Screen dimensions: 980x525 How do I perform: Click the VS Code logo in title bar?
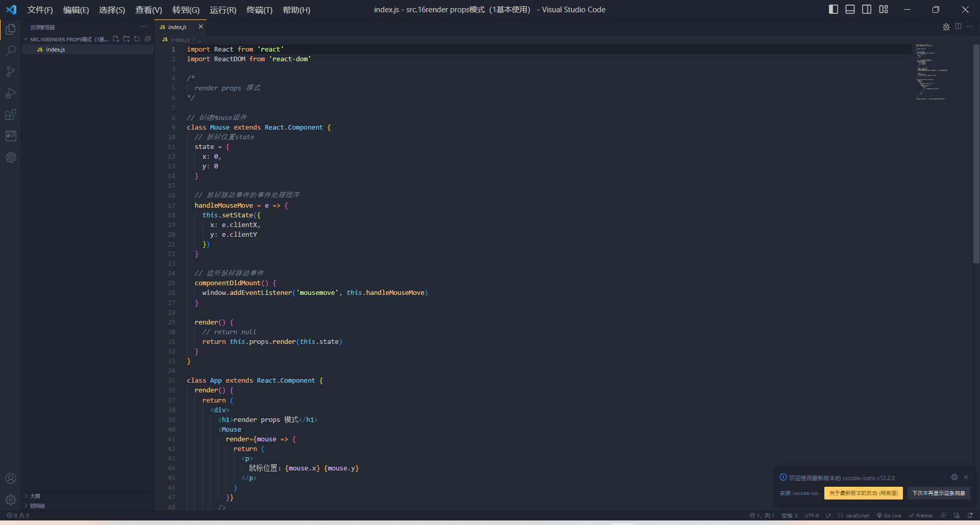(11, 10)
